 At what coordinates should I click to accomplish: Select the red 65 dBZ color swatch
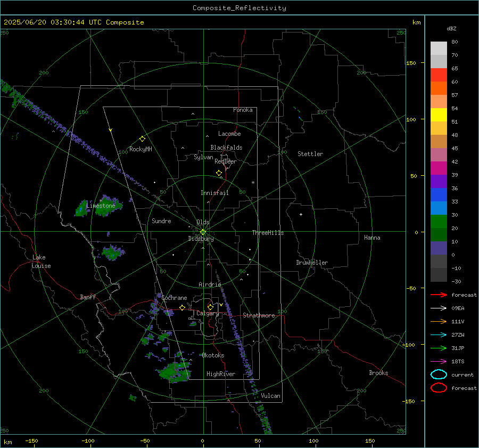(x=439, y=75)
